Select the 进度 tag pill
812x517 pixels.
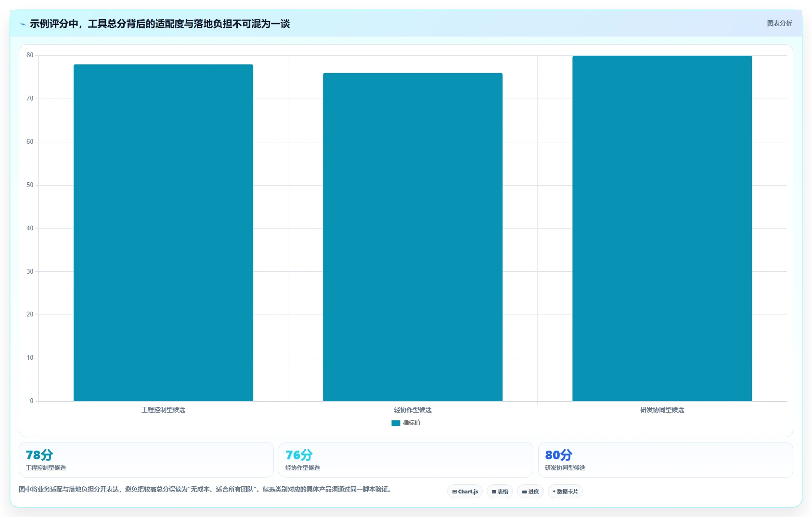(530, 492)
